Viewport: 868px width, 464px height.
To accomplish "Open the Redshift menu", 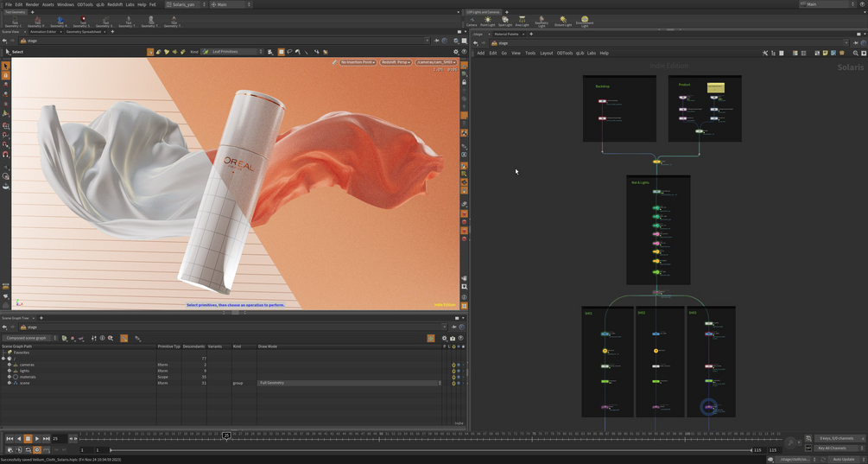I will pyautogui.click(x=115, y=4).
